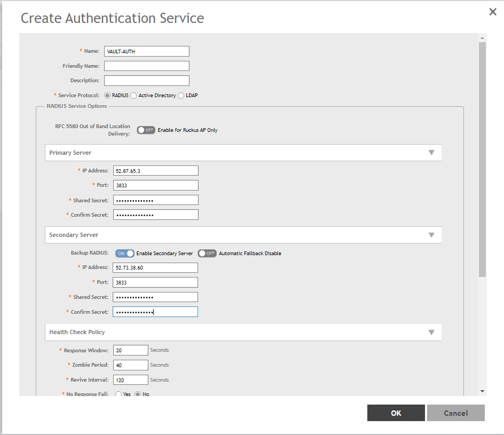Image resolution: width=504 pixels, height=435 pixels.
Task: Select LDAP service protocol
Action: [x=181, y=96]
